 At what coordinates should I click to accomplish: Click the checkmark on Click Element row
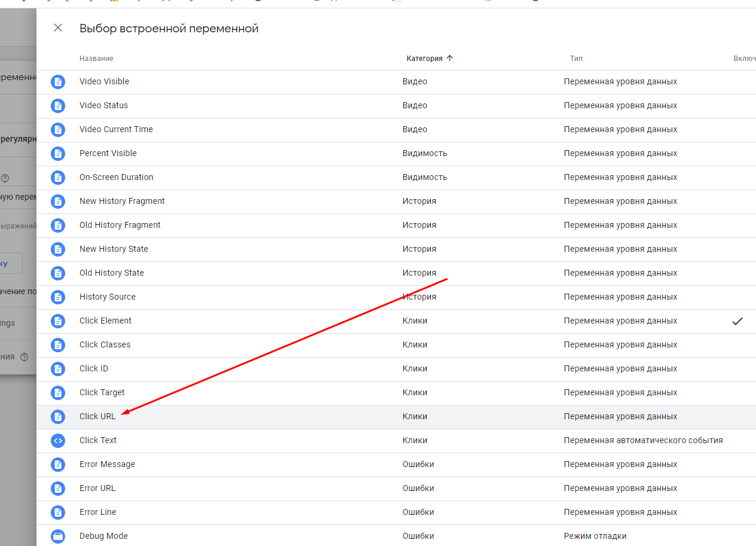click(x=737, y=321)
